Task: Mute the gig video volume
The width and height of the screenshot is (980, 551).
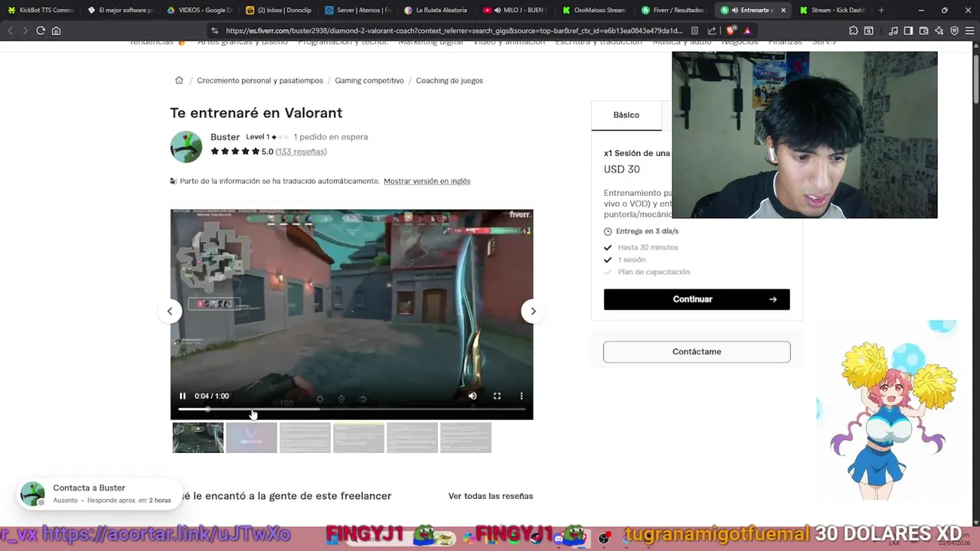Action: (472, 396)
